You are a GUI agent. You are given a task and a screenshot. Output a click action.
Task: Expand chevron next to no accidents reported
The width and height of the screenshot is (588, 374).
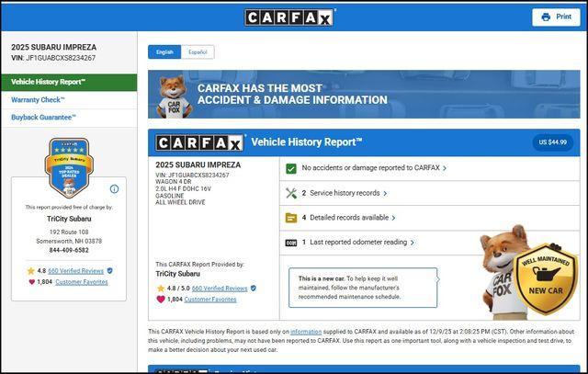[445, 168]
